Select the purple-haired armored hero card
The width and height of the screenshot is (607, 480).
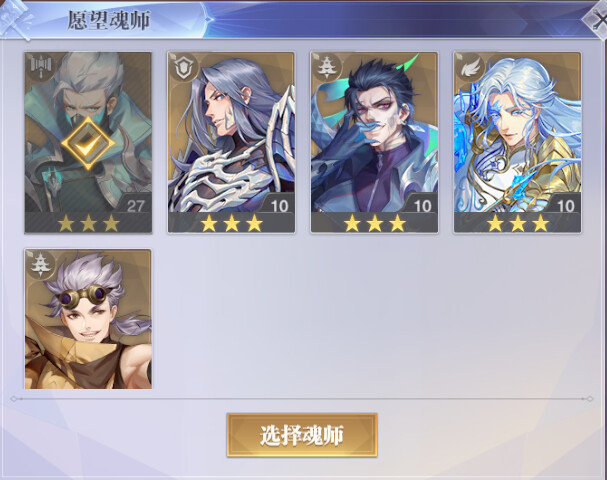231,142
